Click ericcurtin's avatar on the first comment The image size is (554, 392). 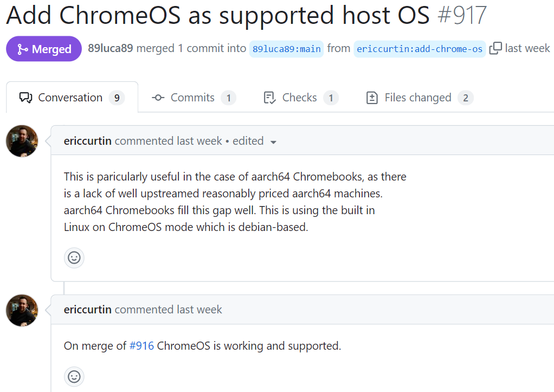22,141
